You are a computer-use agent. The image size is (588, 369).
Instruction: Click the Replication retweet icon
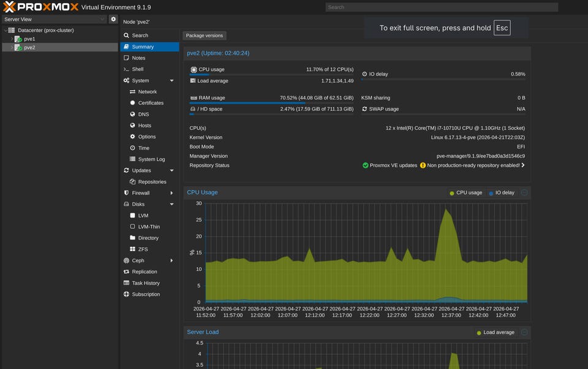tap(126, 272)
